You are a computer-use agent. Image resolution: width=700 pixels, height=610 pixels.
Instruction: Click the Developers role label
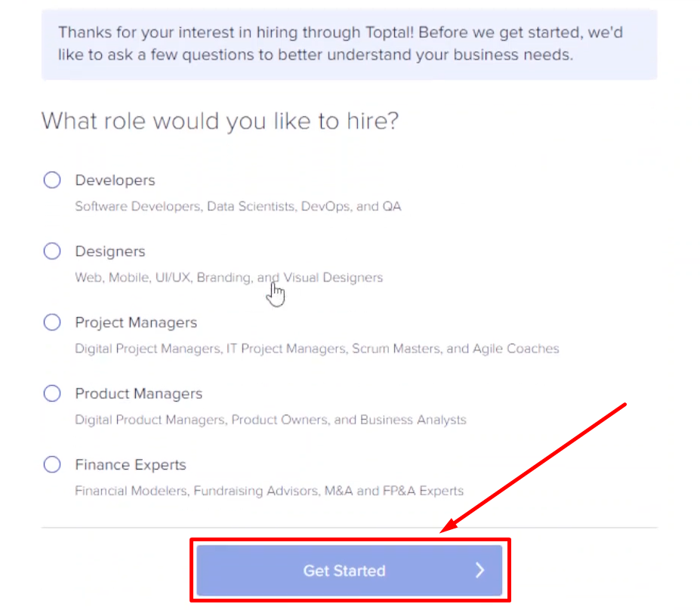115,180
